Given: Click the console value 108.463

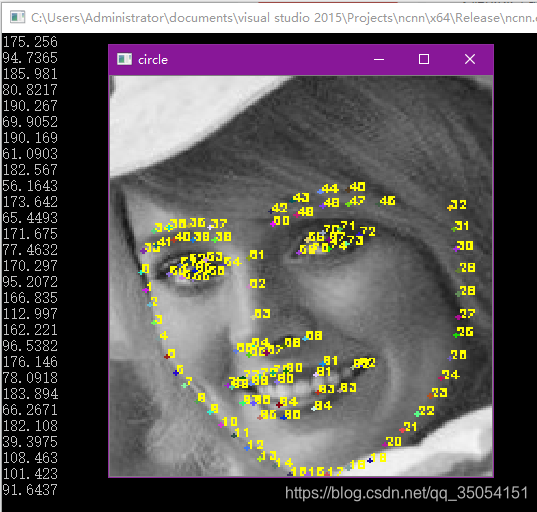Looking at the screenshot, I should (30, 458).
